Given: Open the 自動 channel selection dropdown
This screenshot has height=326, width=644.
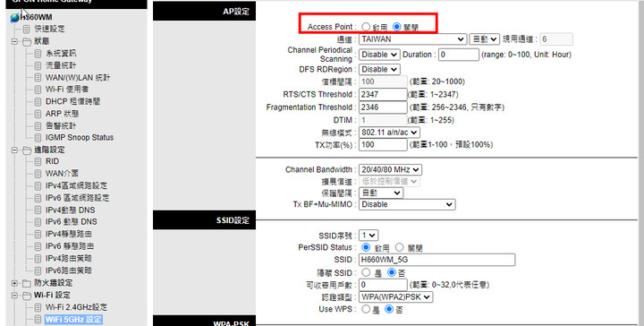Looking at the screenshot, I should [x=484, y=39].
